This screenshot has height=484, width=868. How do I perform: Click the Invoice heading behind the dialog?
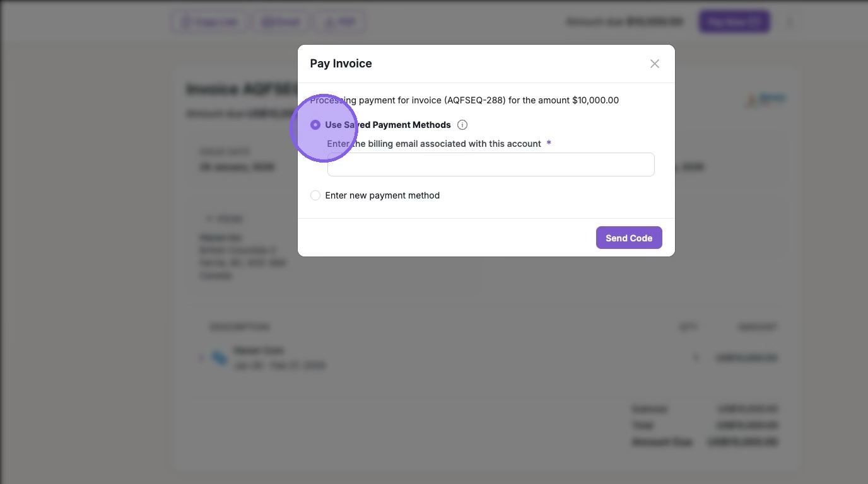click(240, 89)
